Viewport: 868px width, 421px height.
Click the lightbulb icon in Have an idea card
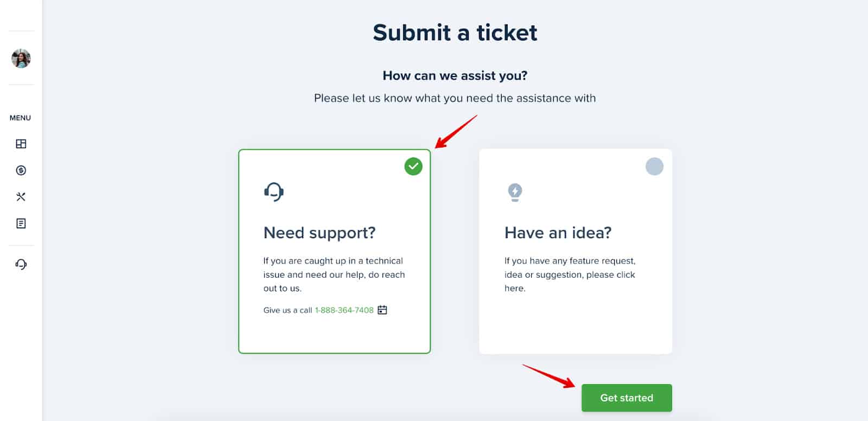click(x=515, y=192)
